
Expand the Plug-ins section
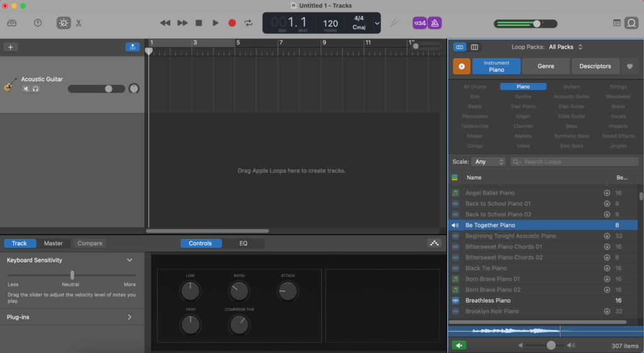(130, 317)
